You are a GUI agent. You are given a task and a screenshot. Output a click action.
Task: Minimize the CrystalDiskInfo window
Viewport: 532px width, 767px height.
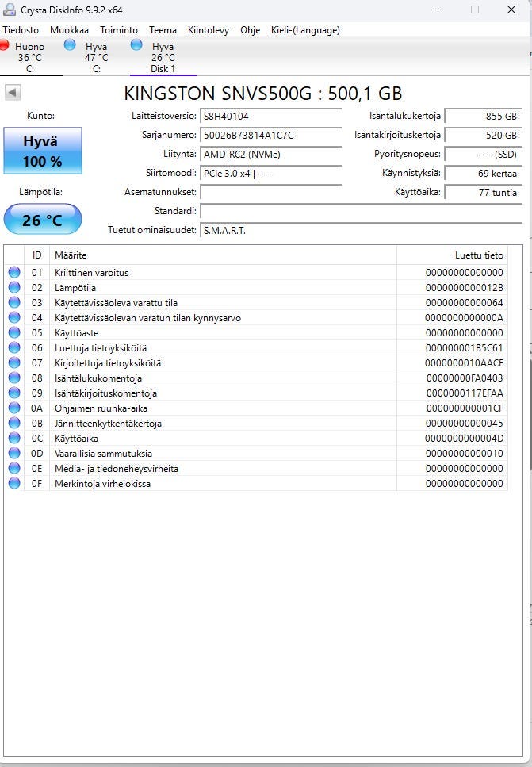(x=438, y=10)
